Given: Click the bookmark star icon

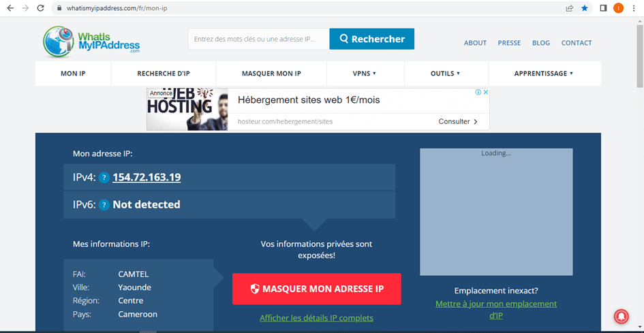Looking at the screenshot, I should click(x=585, y=8).
